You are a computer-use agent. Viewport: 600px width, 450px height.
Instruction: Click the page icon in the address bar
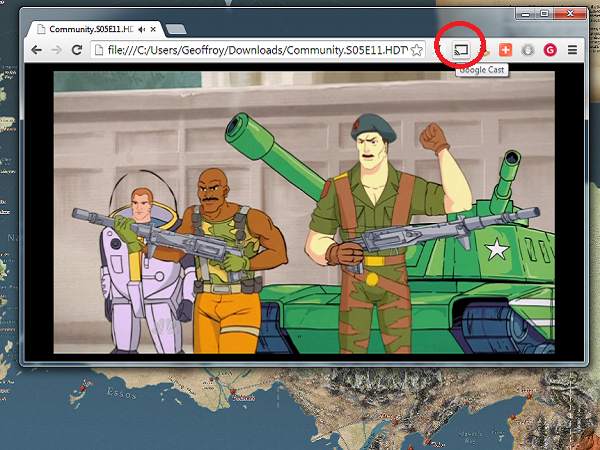tap(99, 50)
